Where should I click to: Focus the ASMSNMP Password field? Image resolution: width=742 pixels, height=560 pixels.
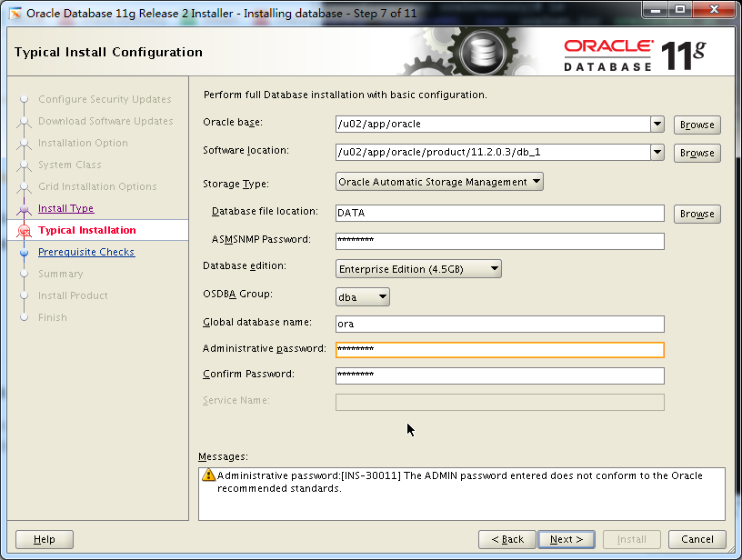pyautogui.click(x=500, y=241)
